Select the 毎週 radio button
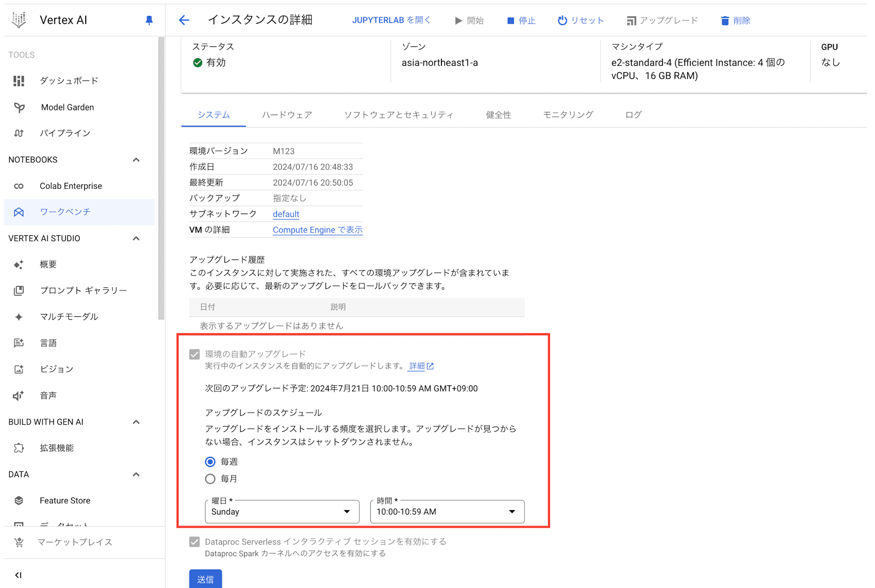The width and height of the screenshot is (875, 588). coord(210,462)
